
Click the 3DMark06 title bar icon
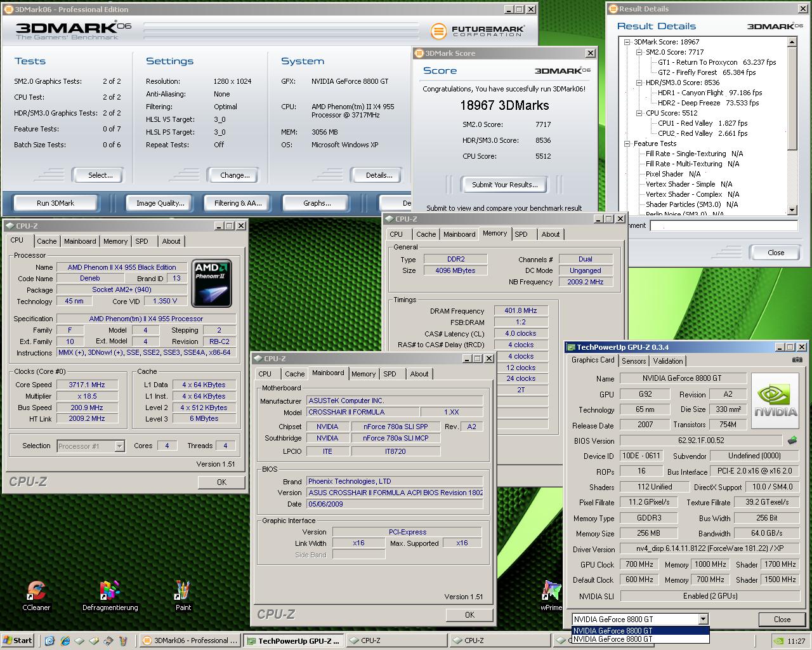click(8, 10)
